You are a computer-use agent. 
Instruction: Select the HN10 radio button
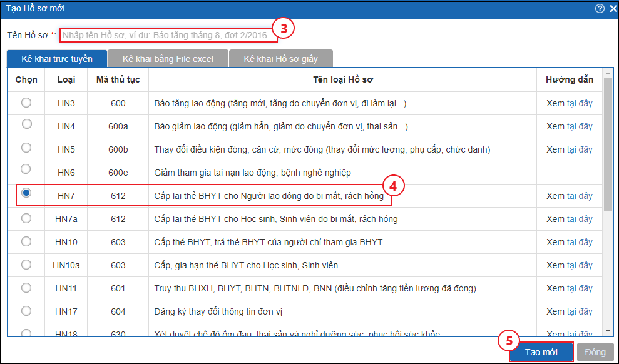click(26, 241)
